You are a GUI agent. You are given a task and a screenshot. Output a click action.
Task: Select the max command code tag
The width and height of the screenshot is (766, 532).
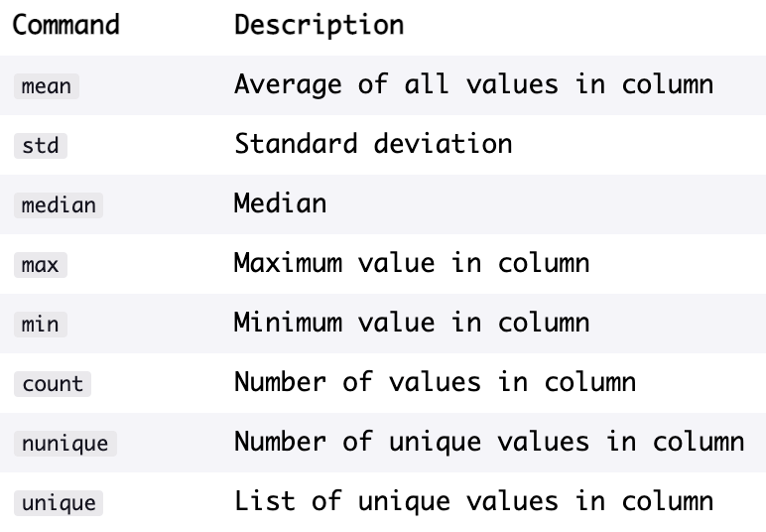(x=41, y=265)
